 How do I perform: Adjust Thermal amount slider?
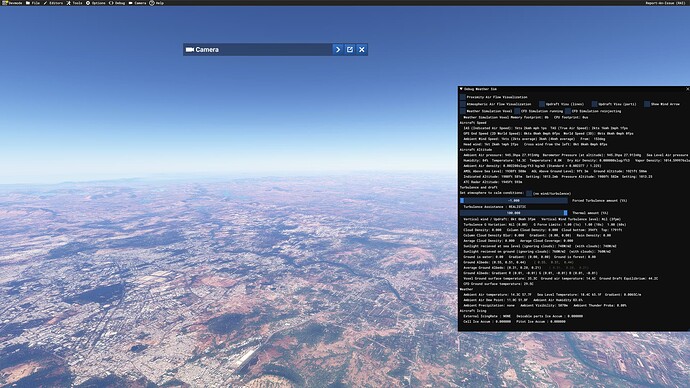[x=514, y=213]
